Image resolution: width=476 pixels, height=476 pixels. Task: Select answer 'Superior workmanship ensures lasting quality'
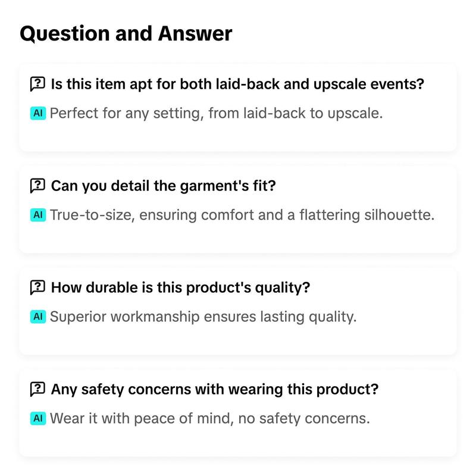coord(203,317)
